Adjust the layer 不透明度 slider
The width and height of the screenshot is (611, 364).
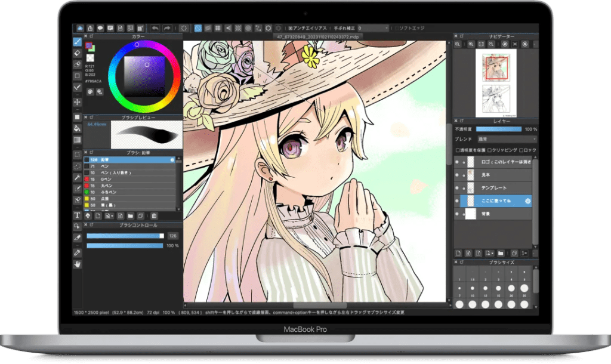[499, 129]
